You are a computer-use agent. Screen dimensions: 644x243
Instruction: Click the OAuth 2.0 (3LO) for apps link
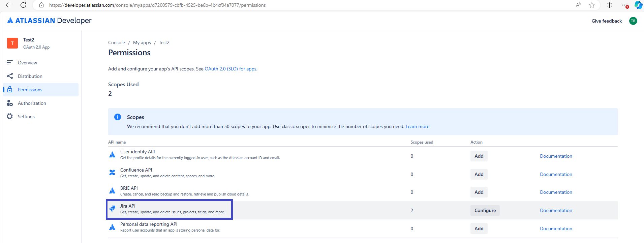click(x=231, y=69)
